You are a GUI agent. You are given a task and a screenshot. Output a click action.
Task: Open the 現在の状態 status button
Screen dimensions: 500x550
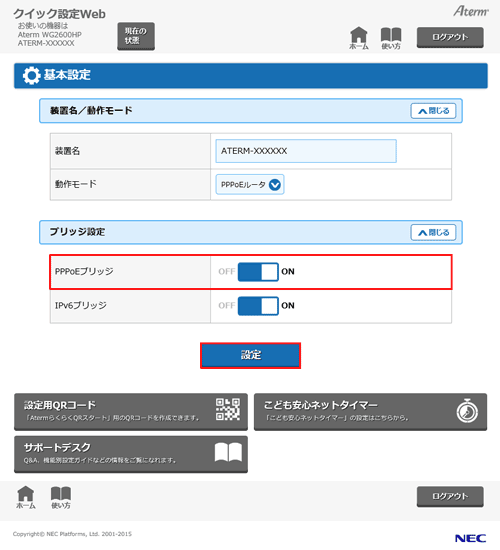tap(136, 36)
